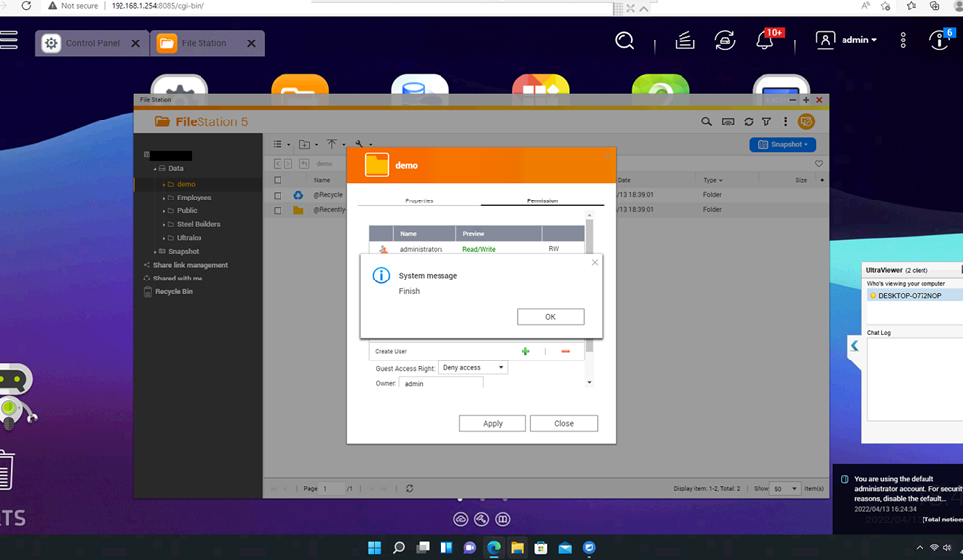Add folder to favorites heart icon
Image resolution: width=963 pixels, height=560 pixels.
click(x=818, y=163)
